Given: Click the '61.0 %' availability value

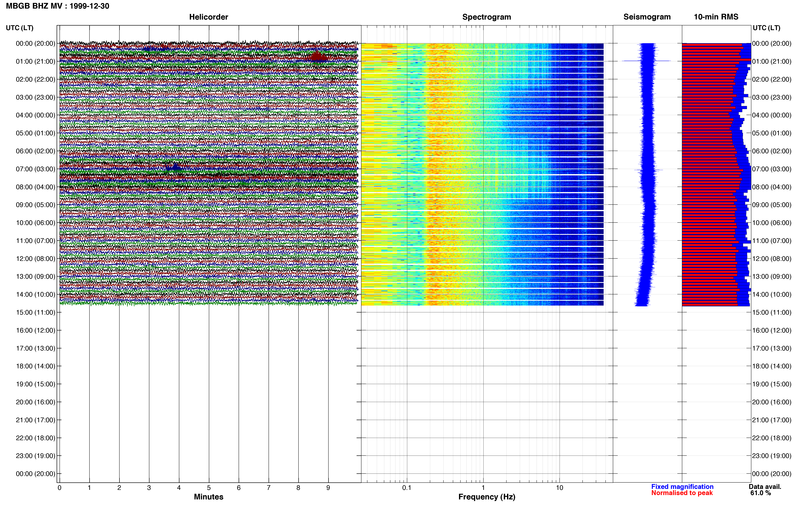Looking at the screenshot, I should (x=761, y=493).
